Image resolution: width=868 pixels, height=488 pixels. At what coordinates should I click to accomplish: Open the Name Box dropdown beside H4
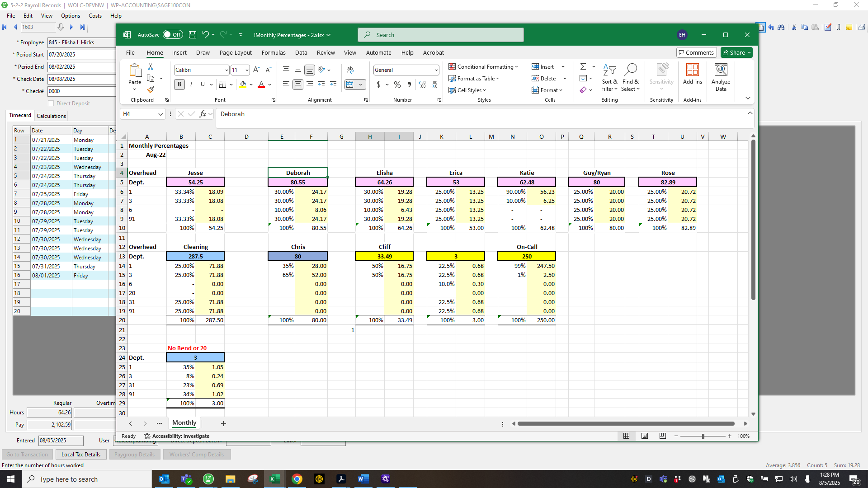pyautogui.click(x=160, y=114)
